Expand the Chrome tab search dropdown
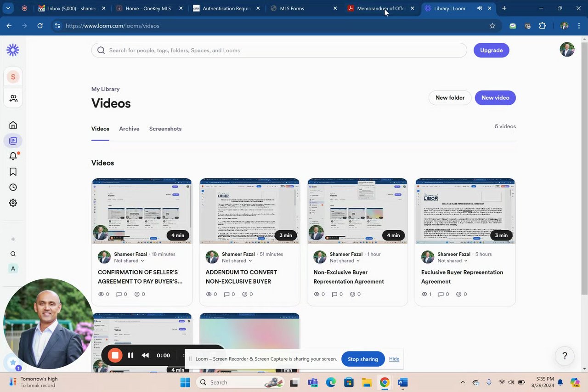Viewport: 588px width, 392px height. coord(8,8)
